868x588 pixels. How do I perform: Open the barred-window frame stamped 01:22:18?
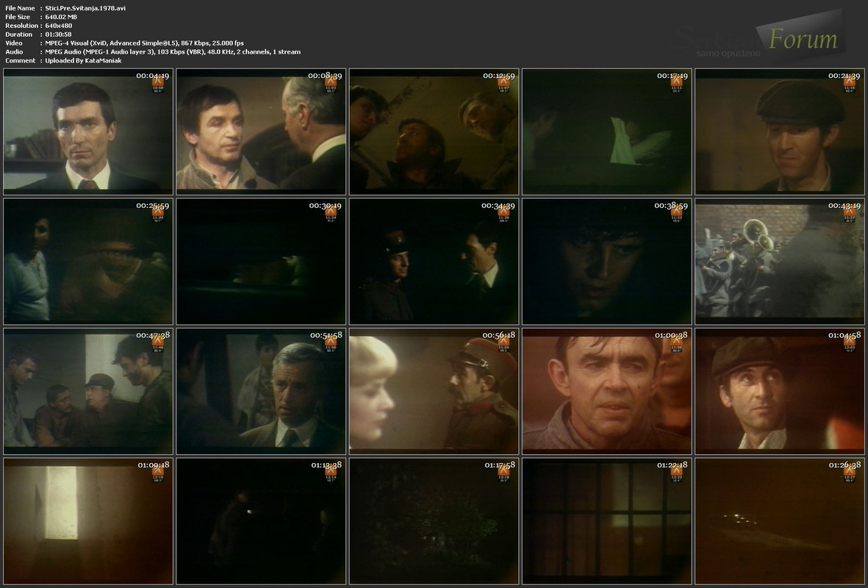tap(606, 521)
